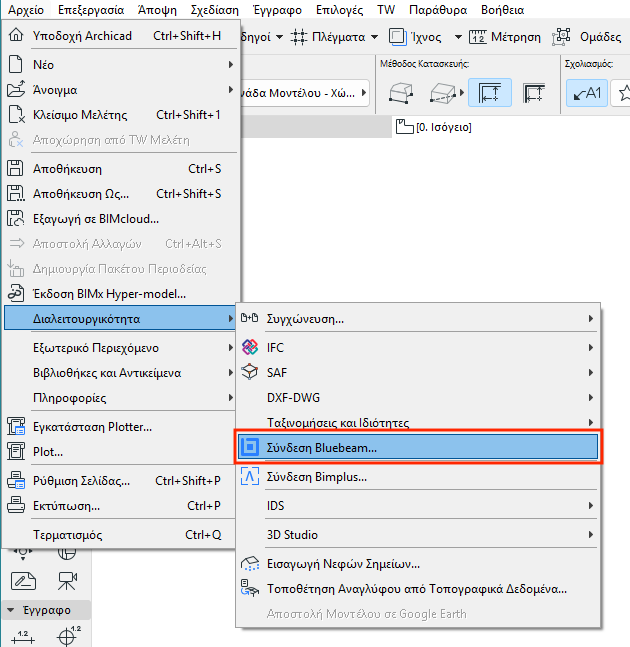Open the Ίχνος dropdown arrow
The width and height of the screenshot is (630, 647).
point(458,37)
